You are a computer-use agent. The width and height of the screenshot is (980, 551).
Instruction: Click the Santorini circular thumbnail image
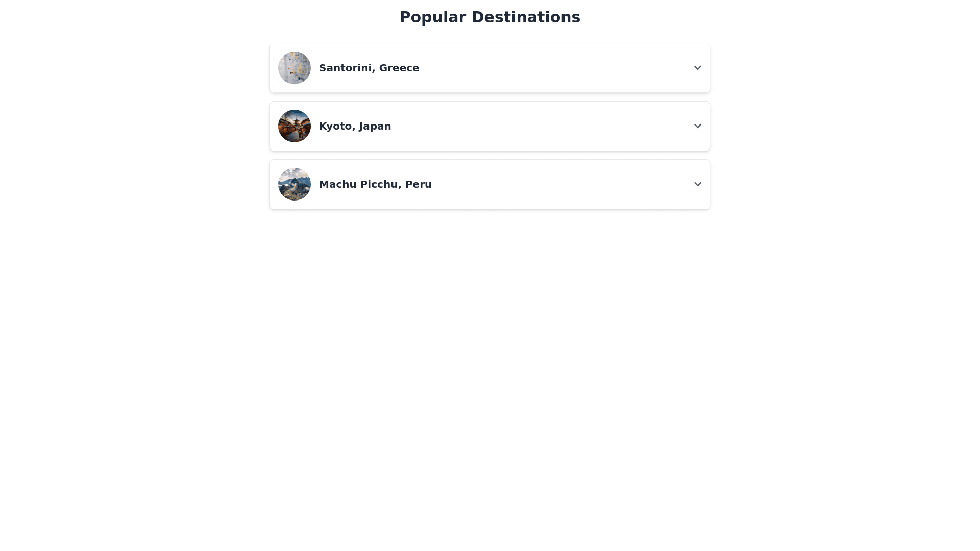point(295,68)
